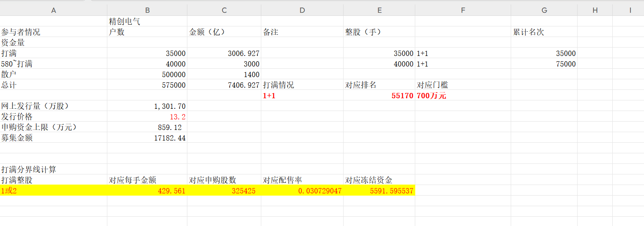Click the cell with value 3000
The image size is (644, 226).
tap(224, 63)
